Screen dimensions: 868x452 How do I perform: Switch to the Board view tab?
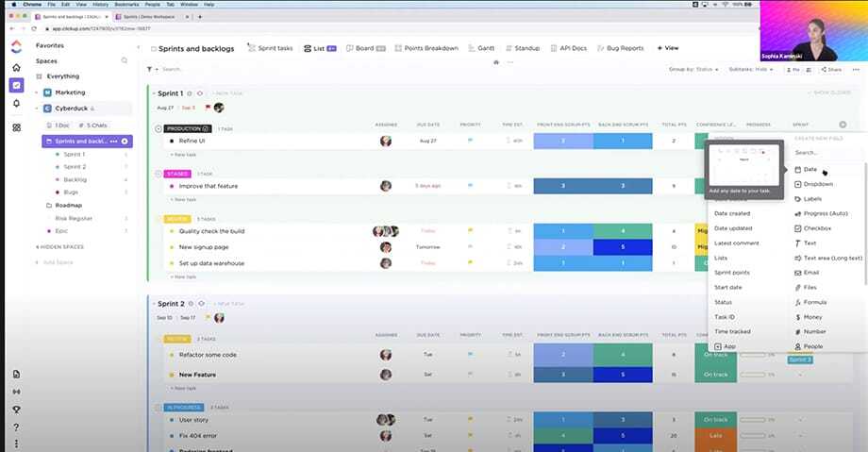pyautogui.click(x=365, y=48)
